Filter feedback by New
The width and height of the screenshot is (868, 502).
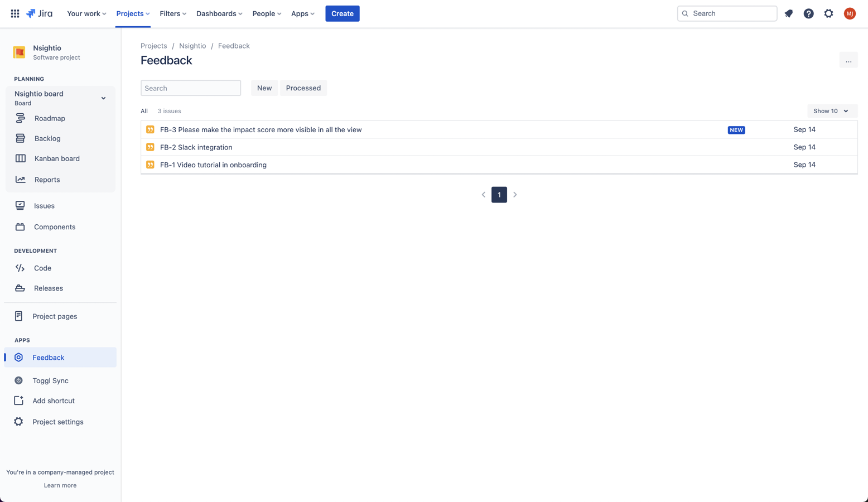coord(264,88)
